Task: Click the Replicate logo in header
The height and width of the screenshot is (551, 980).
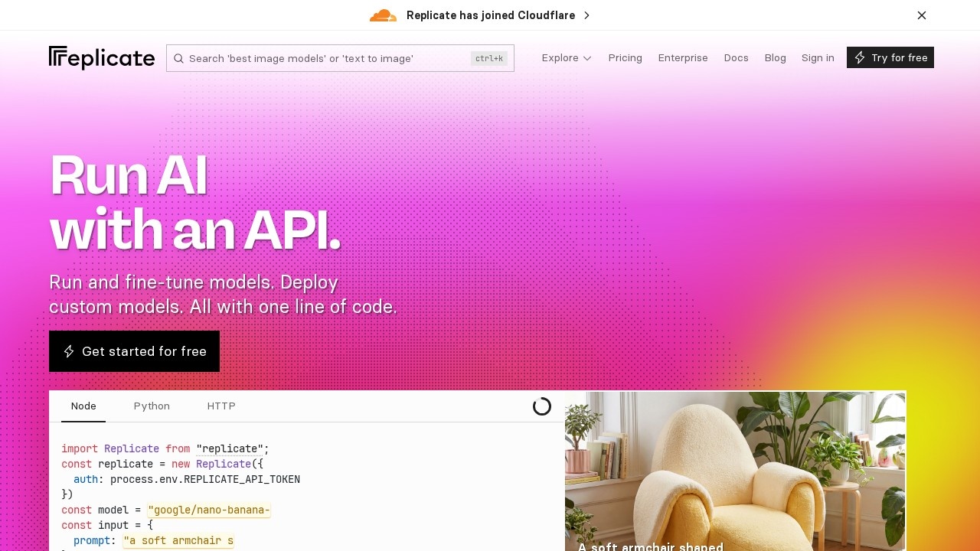Action: [x=102, y=58]
